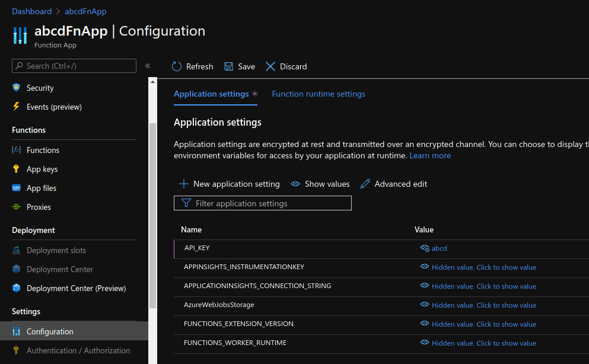The width and height of the screenshot is (589, 364).
Task: Reveal FUNCTIONS_WORKER_RUNTIME value eye icon
Action: point(425,342)
